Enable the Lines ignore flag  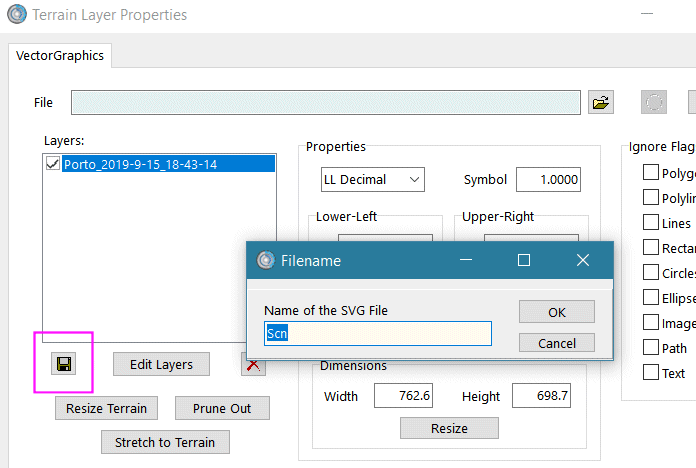point(650,223)
